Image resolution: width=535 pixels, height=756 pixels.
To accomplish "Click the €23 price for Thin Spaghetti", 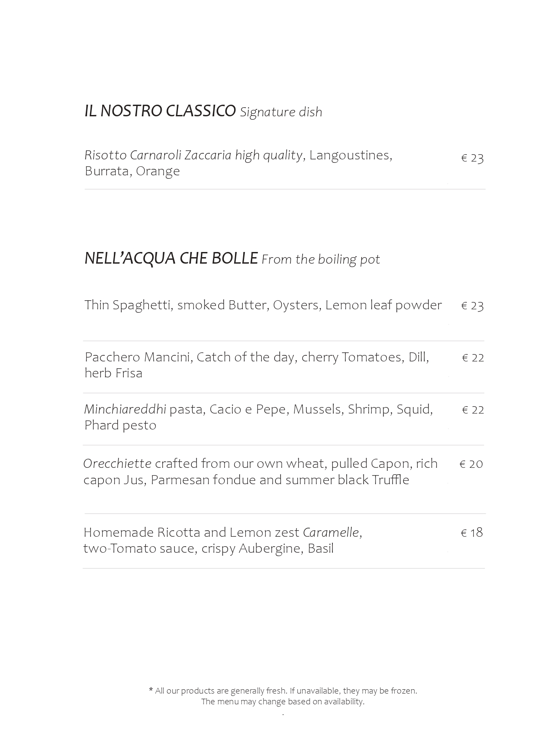I will pyautogui.click(x=472, y=305).
